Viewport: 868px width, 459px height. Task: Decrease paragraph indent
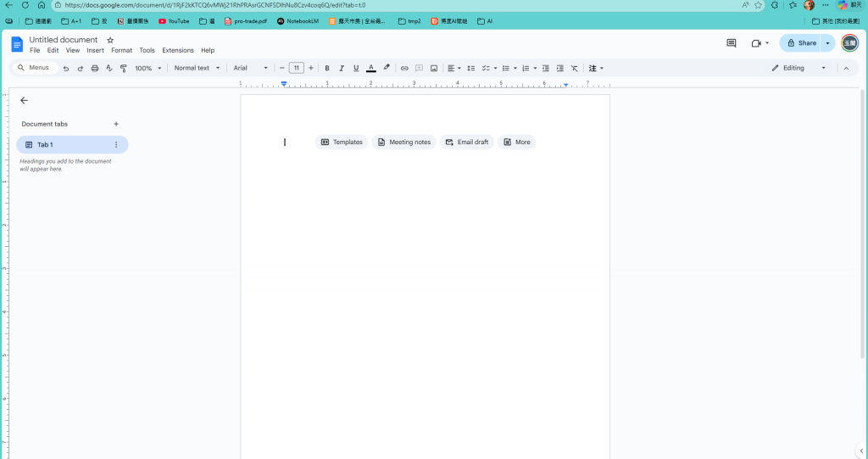tap(545, 68)
